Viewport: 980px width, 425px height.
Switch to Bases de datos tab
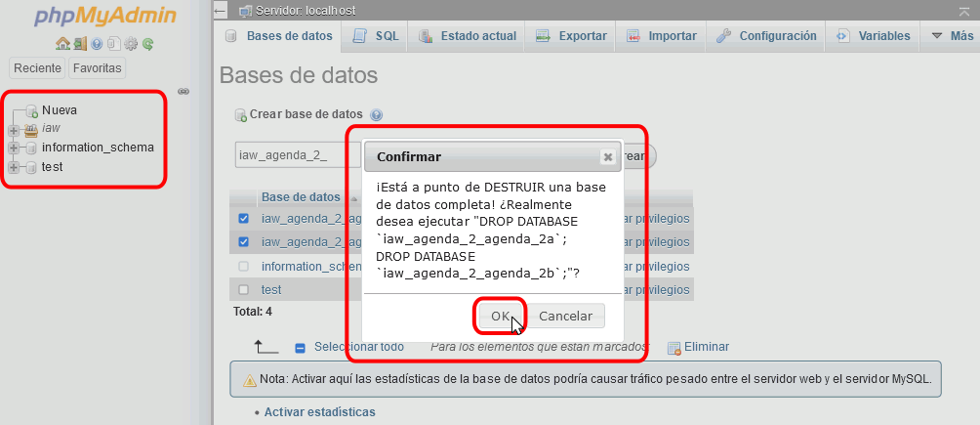click(x=279, y=36)
